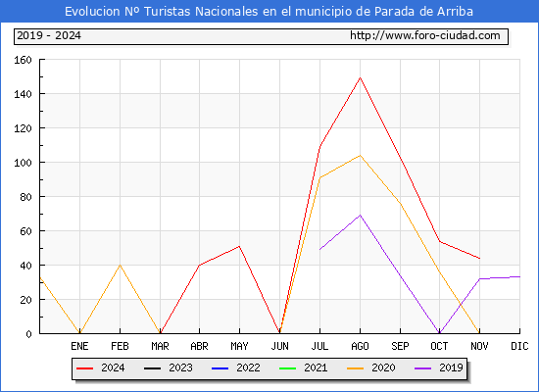Click the 20 value on the Y axis
This screenshot has width=539, height=392.
click(x=25, y=300)
